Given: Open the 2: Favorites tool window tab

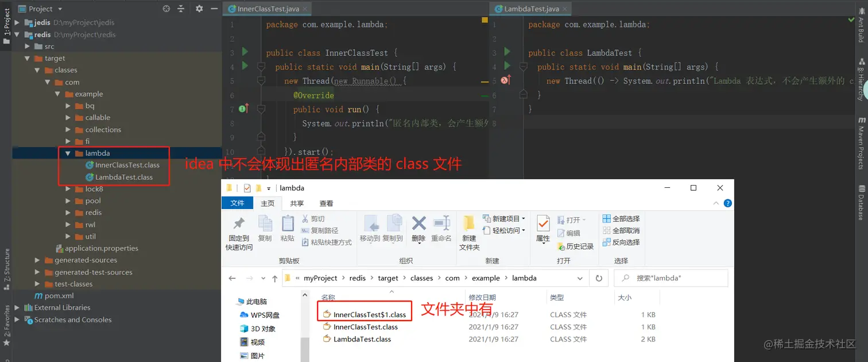Looking at the screenshot, I should [6, 325].
